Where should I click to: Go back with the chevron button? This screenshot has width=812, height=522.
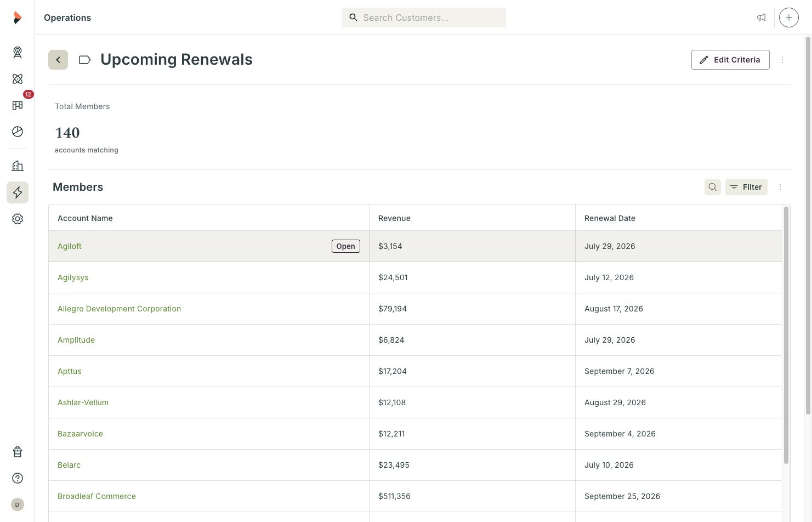tap(58, 60)
